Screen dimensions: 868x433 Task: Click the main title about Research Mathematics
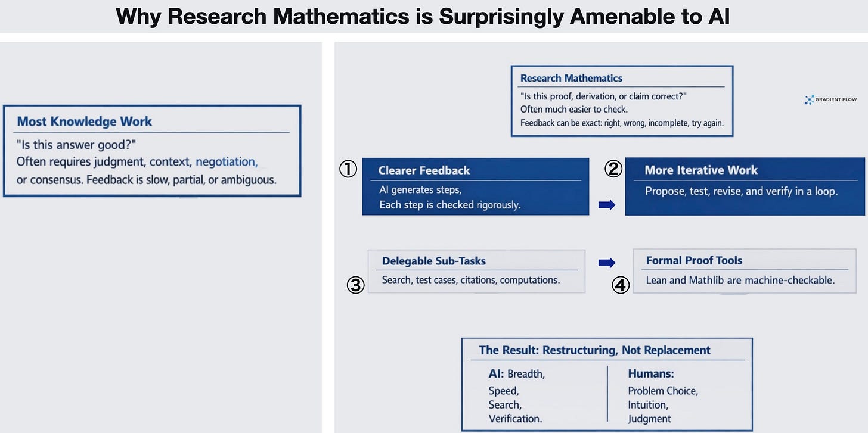[423, 16]
